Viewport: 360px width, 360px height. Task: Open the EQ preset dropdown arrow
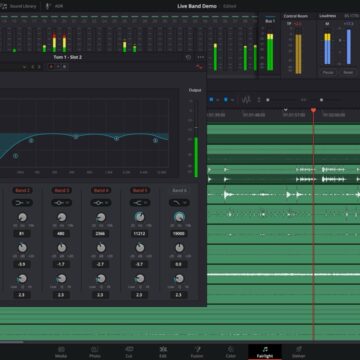tap(24, 67)
